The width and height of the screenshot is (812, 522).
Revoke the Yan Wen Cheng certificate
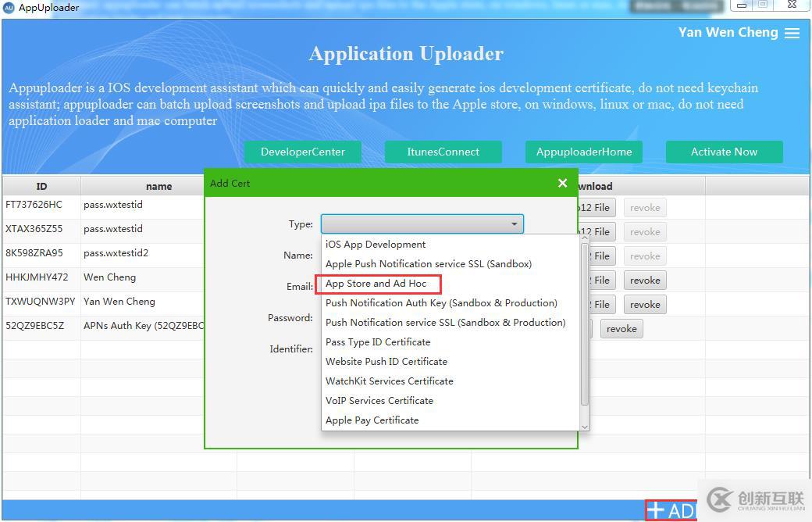click(x=645, y=305)
